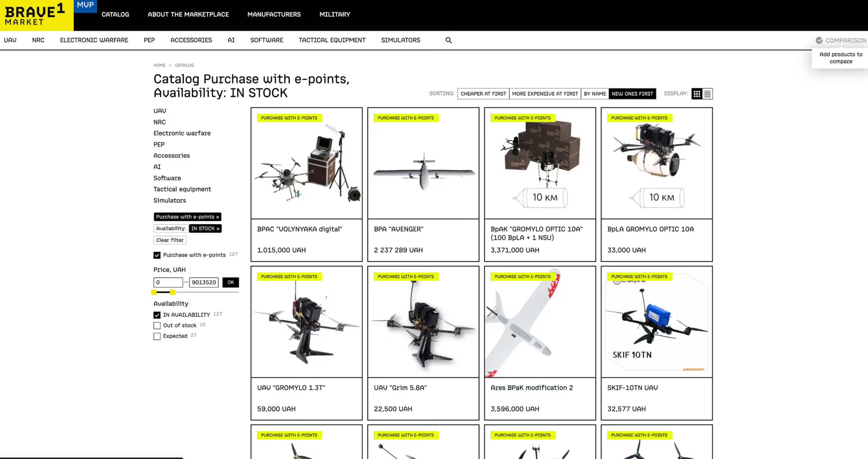Click the Comparison checkmark icon
Image resolution: width=868 pixels, height=459 pixels.
point(819,40)
